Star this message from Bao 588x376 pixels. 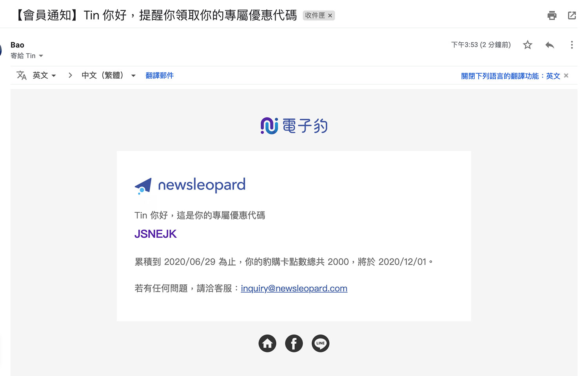[528, 45]
